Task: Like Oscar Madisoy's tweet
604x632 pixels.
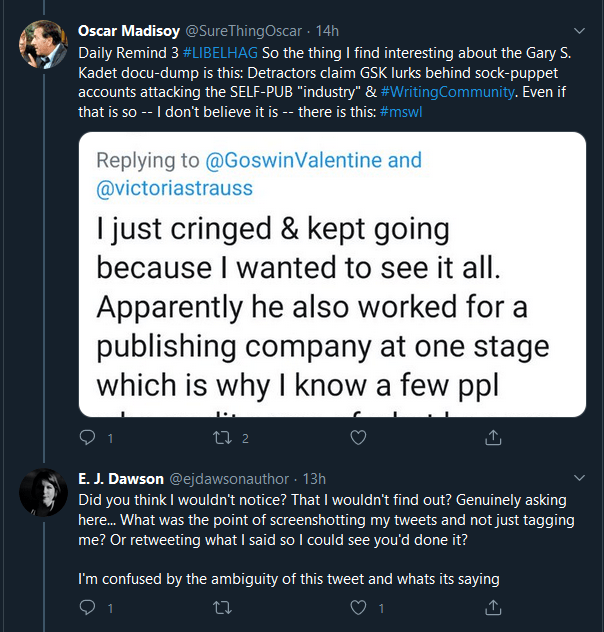Action: point(358,438)
